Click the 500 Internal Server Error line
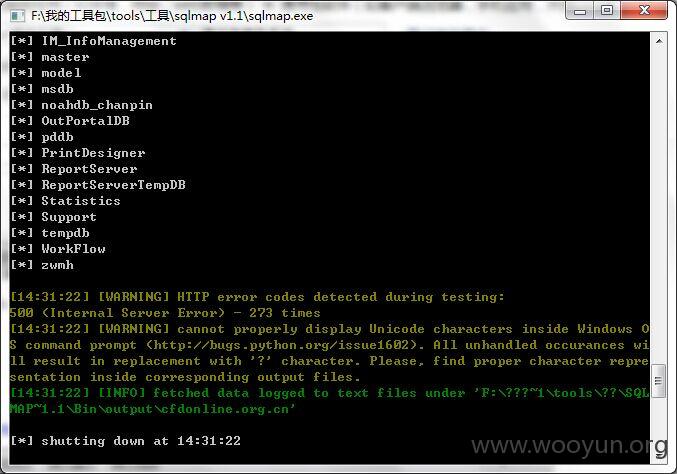The width and height of the screenshot is (677, 474). click(165, 313)
